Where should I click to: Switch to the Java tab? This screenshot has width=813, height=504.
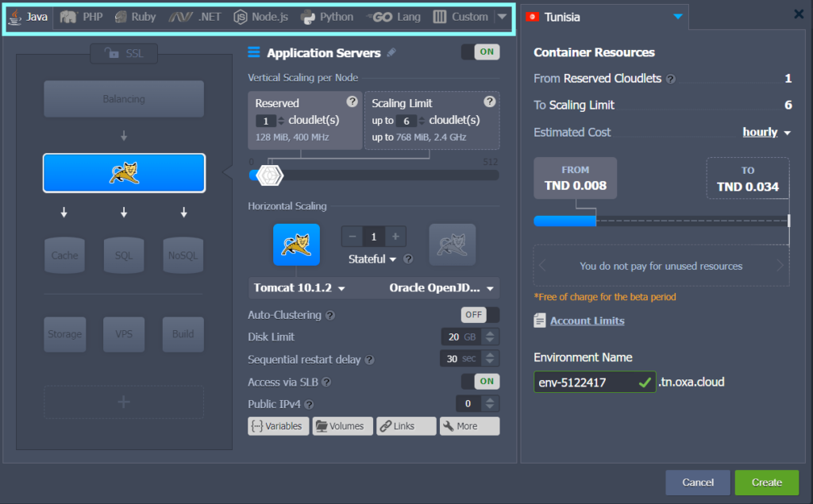tap(29, 17)
